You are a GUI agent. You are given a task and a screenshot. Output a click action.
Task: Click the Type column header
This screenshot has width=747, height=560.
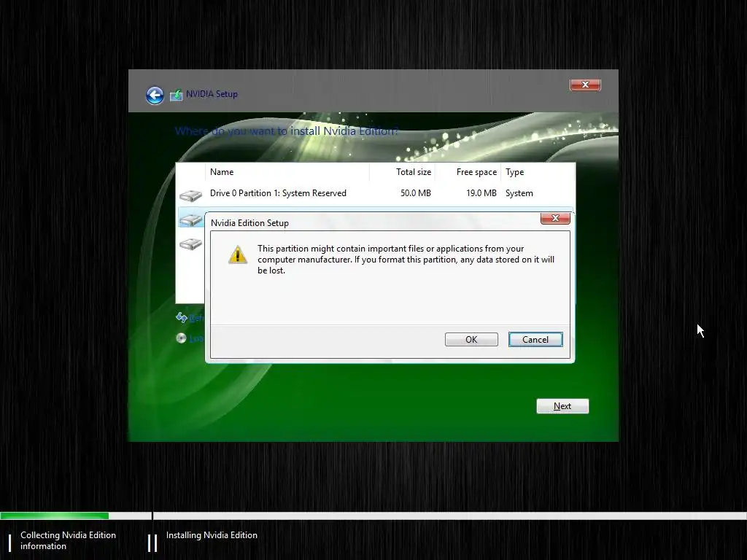click(538, 172)
